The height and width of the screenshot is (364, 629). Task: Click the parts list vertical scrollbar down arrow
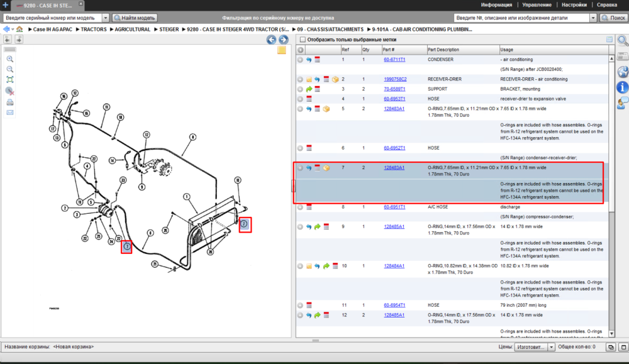click(x=611, y=334)
